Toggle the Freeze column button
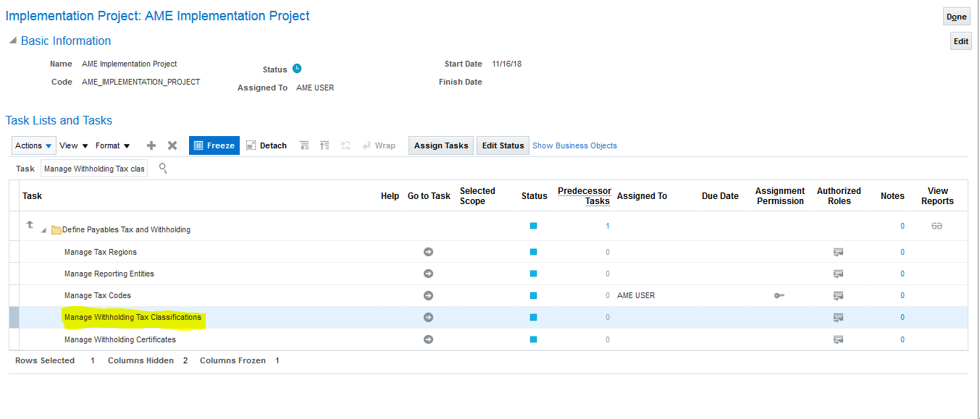The image size is (980, 419). [214, 145]
